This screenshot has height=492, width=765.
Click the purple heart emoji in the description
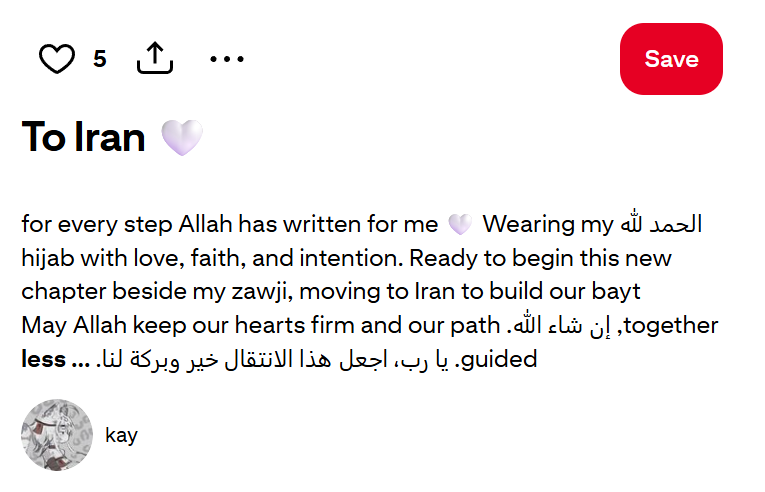(459, 224)
